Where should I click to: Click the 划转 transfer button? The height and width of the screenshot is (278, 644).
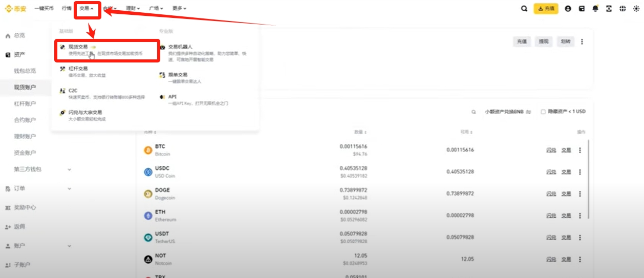565,42
